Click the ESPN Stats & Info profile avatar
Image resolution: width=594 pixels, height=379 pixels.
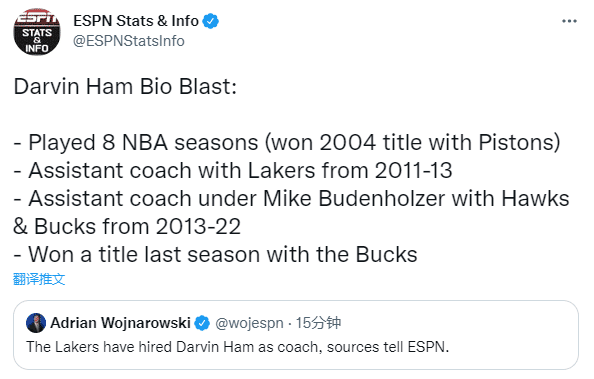[x=37, y=32]
